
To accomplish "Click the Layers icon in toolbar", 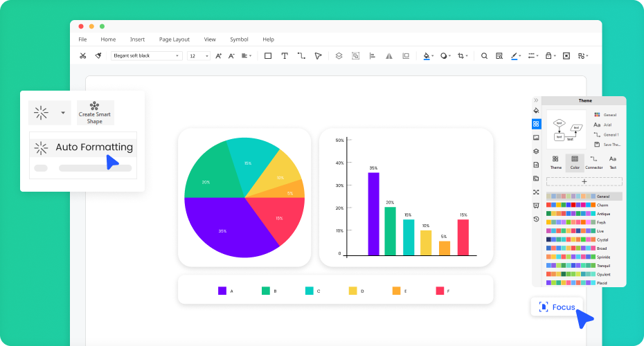I will coord(339,55).
